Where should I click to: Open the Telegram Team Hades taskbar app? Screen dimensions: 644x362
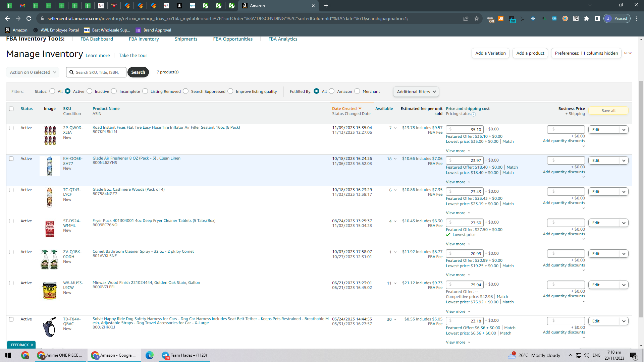pyautogui.click(x=184, y=355)
